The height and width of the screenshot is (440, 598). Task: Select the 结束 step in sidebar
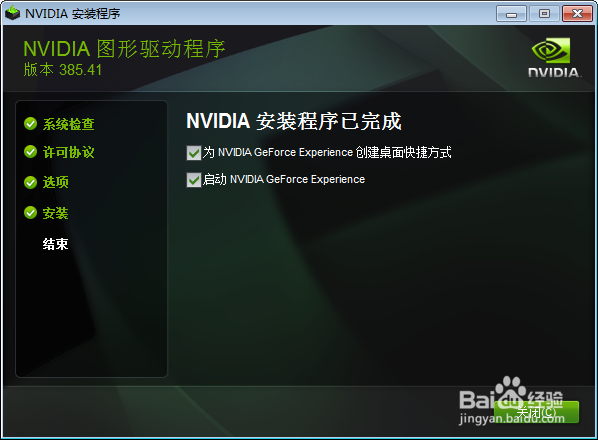click(x=56, y=244)
